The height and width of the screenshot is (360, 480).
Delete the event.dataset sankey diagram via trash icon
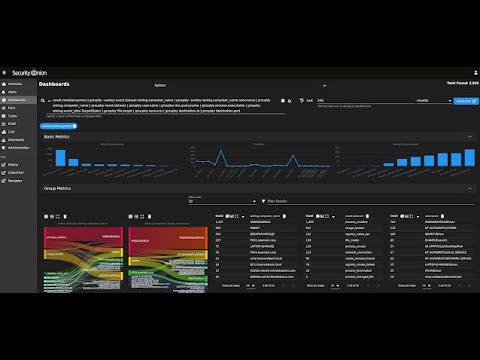pyautogui.click(x=65, y=217)
